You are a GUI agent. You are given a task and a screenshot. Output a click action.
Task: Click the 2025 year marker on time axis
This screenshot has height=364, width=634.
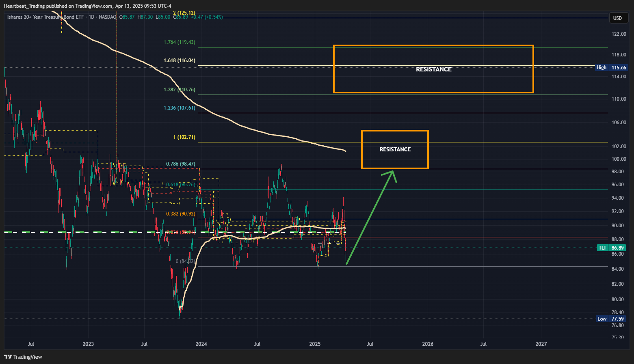(315, 344)
